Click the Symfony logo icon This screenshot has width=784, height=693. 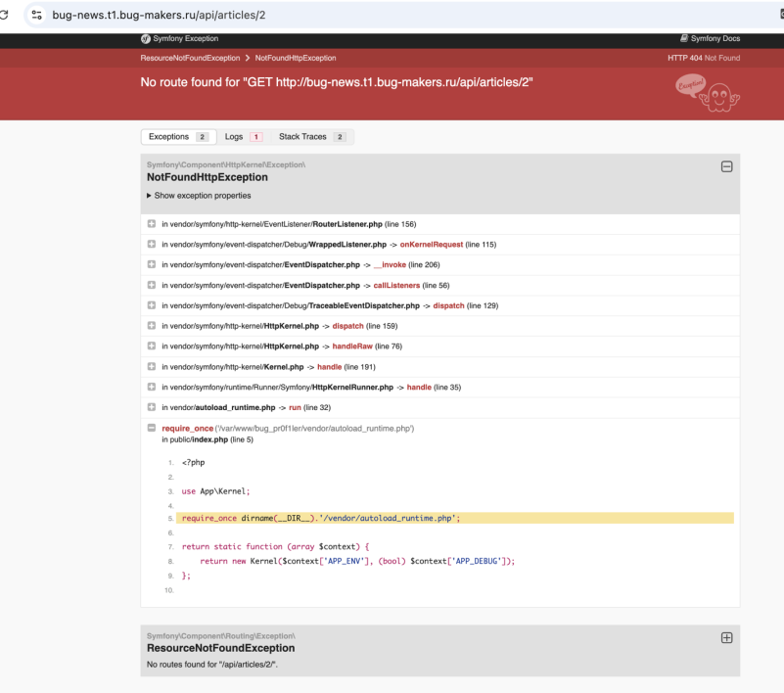point(146,38)
